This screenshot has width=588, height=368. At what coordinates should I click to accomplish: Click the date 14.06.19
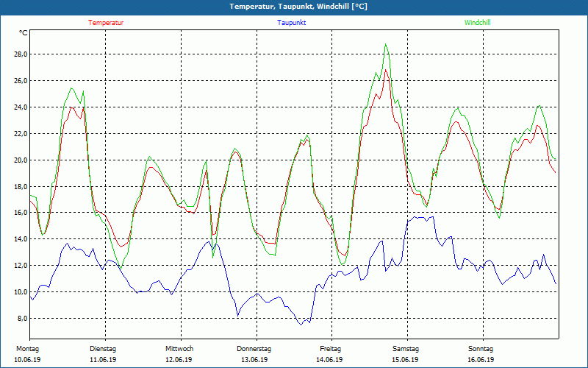click(x=329, y=360)
